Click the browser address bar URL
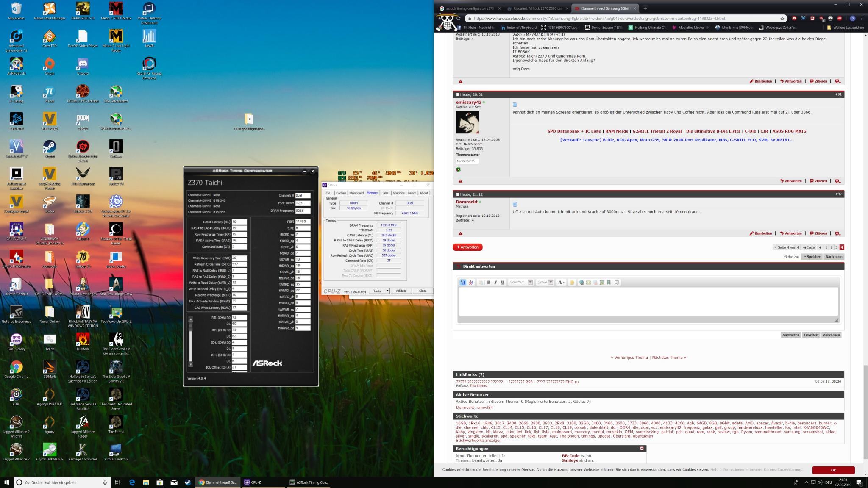Image resolution: width=868 pixels, height=488 pixels. (x=599, y=19)
